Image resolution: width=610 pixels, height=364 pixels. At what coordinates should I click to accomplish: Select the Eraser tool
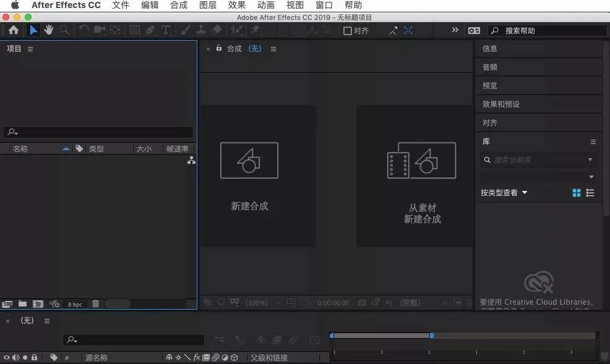[x=217, y=30]
